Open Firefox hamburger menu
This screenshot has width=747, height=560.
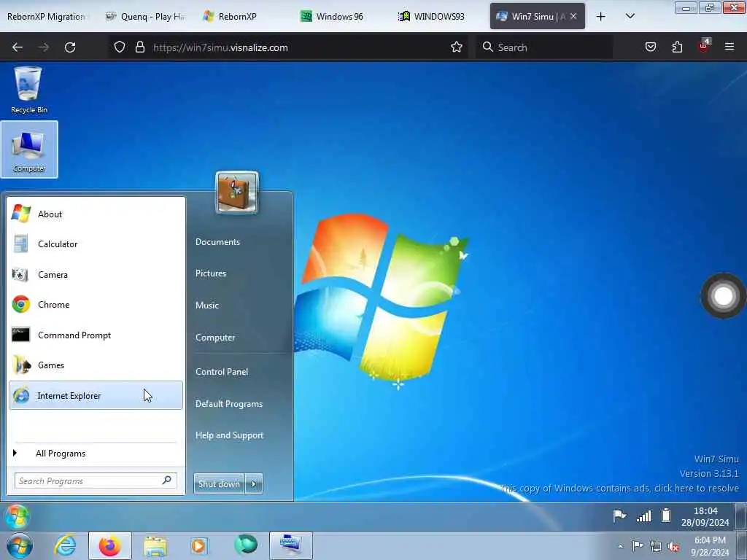point(729,47)
